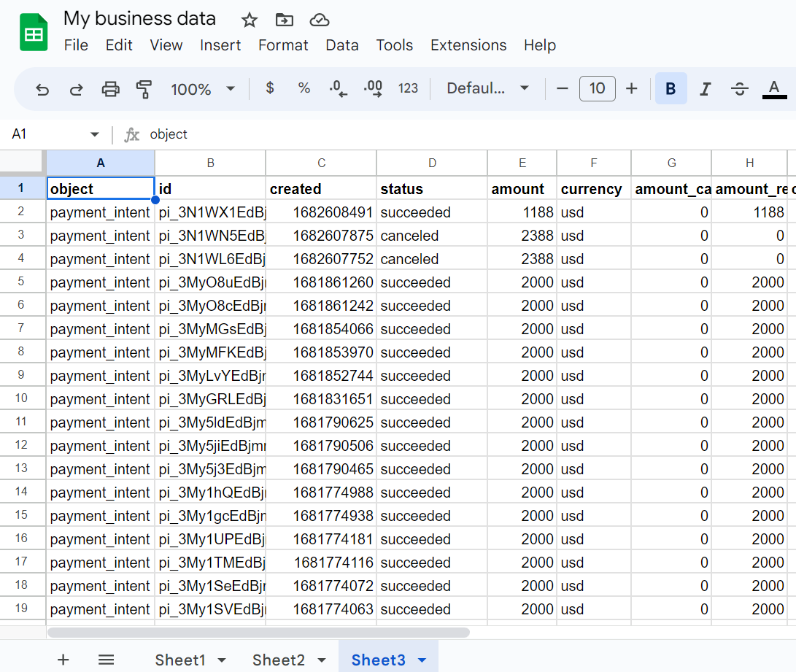
Task: Select the canceled cell in row 3
Action: [432, 235]
